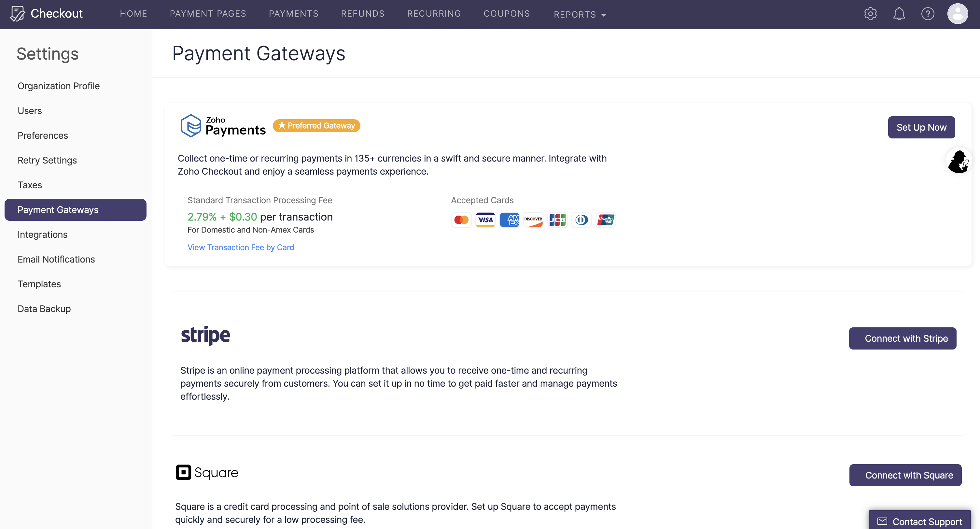Open the user profile avatar

point(957,14)
